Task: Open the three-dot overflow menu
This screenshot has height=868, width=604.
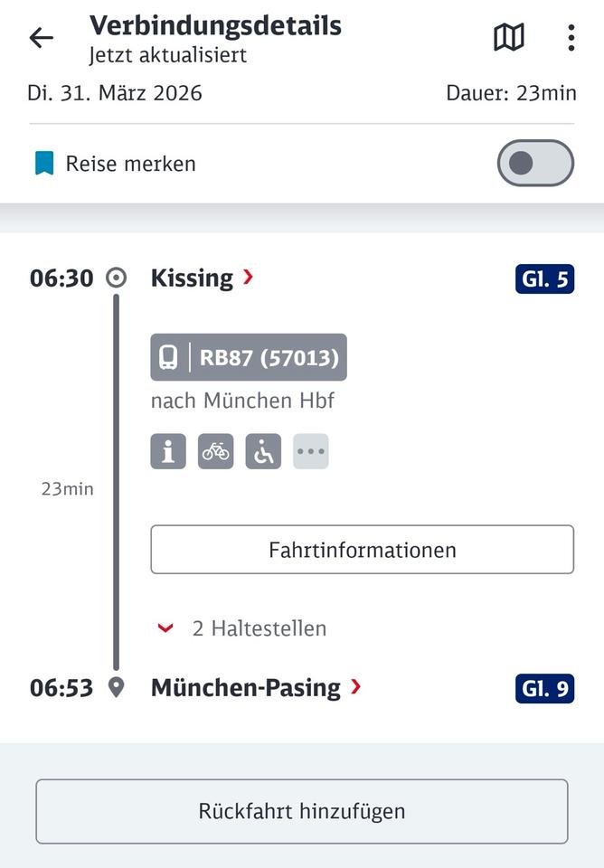Action: [x=571, y=38]
